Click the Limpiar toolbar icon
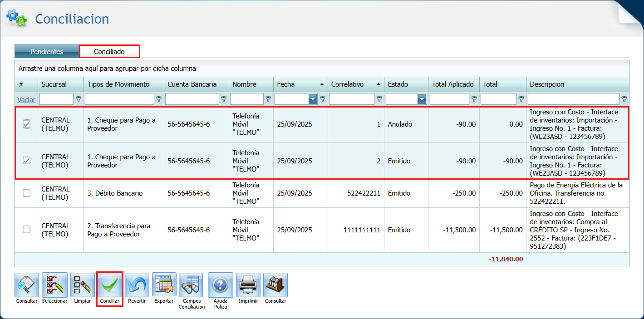The image size is (644, 319). tap(82, 285)
